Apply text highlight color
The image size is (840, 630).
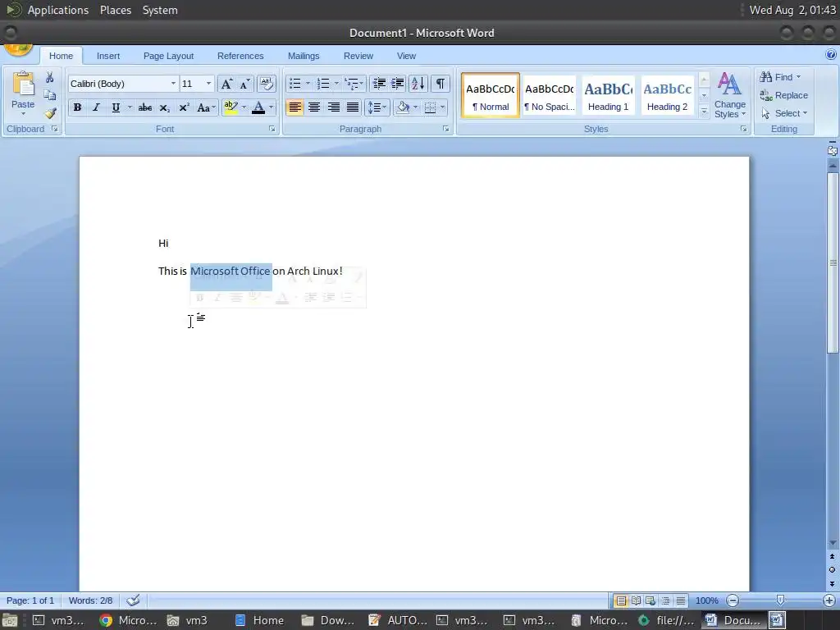[x=231, y=107]
